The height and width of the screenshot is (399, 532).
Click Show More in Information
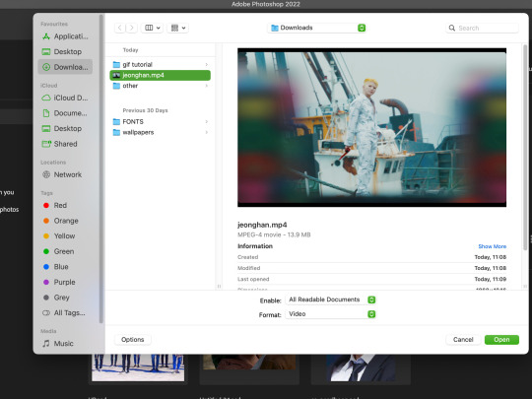click(492, 246)
